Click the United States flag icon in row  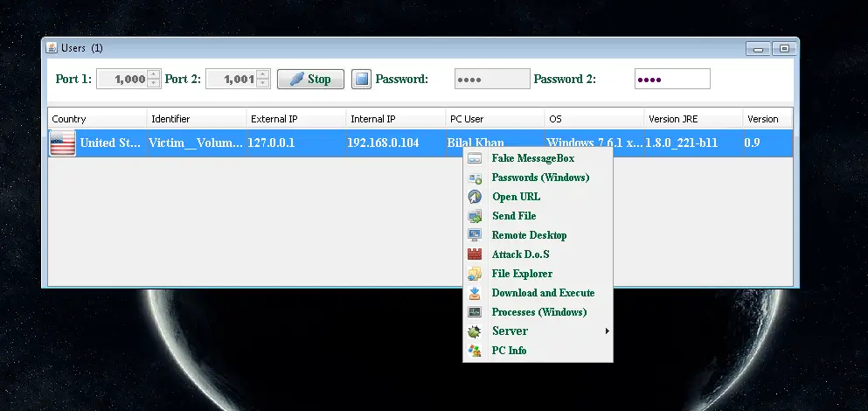pos(63,143)
